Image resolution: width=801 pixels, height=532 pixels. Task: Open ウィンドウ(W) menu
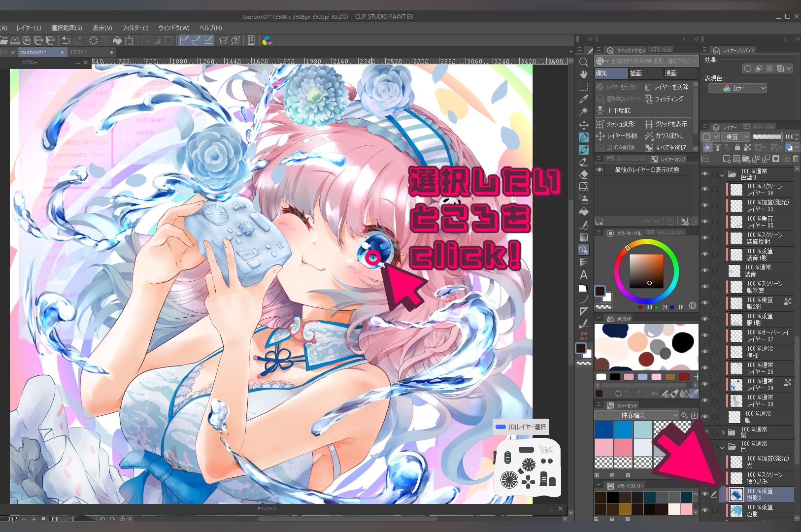173,28
